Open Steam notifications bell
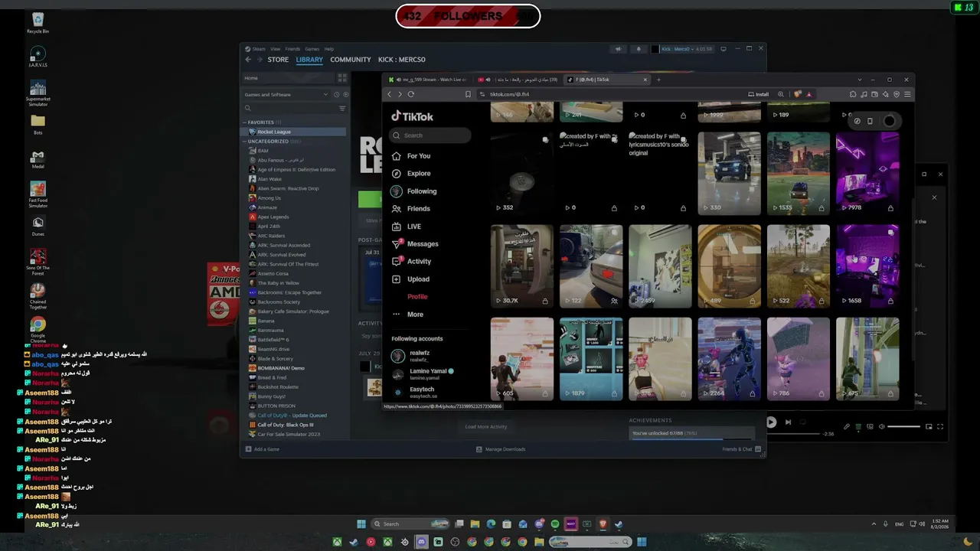The image size is (980, 551). coord(639,49)
